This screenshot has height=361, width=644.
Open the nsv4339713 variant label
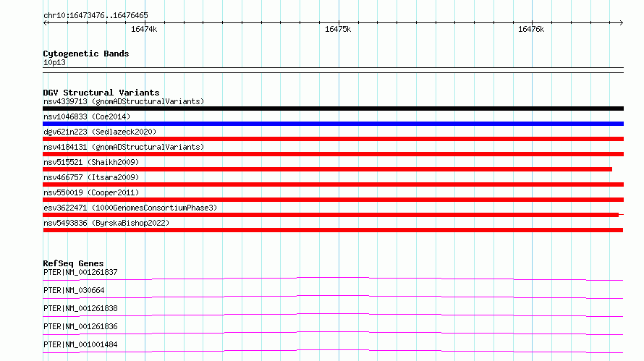point(124,101)
